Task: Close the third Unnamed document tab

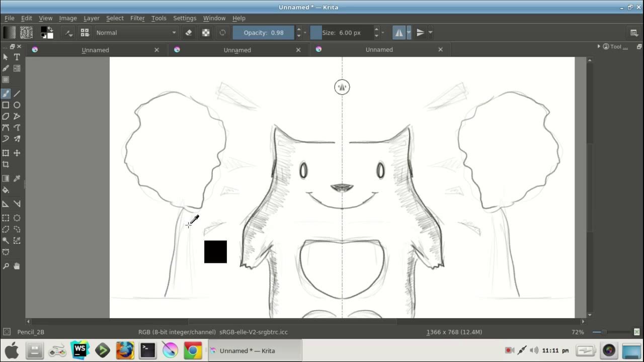Action: coord(441,49)
